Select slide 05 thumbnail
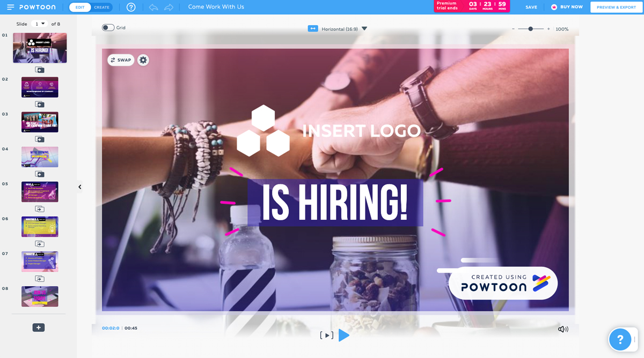 tap(40, 192)
